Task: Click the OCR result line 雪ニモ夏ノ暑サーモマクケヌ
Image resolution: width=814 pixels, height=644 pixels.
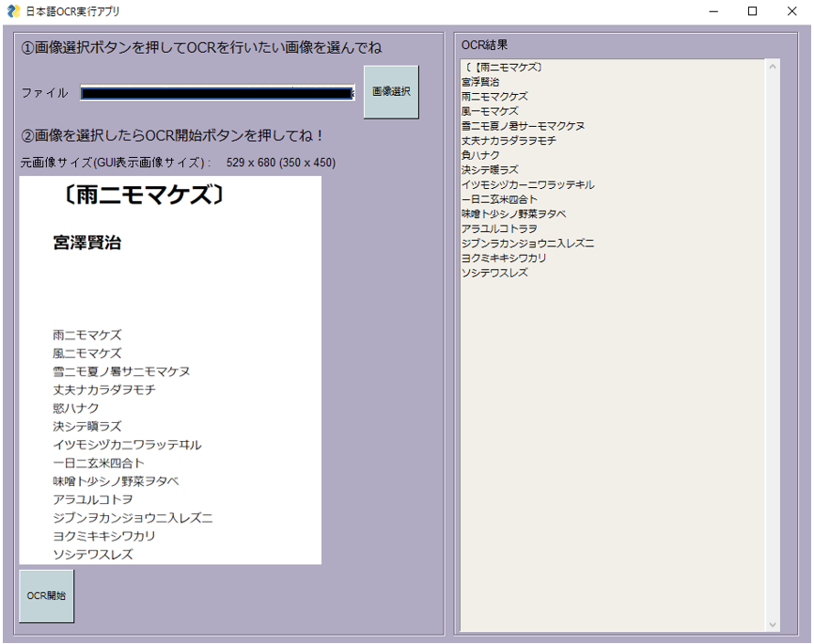Action: [524, 126]
